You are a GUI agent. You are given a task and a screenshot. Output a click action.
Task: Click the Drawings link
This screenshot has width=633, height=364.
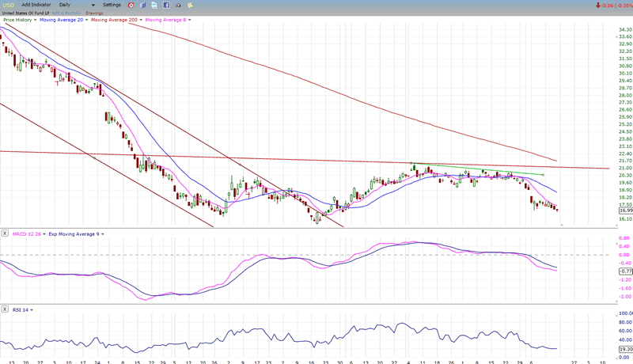(x=93, y=13)
